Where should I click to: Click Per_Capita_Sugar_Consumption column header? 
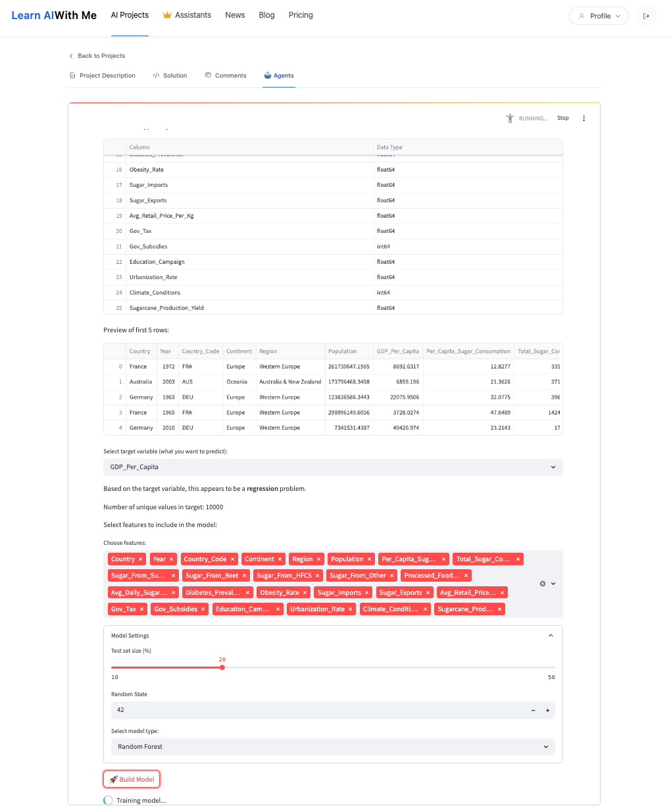(x=468, y=351)
